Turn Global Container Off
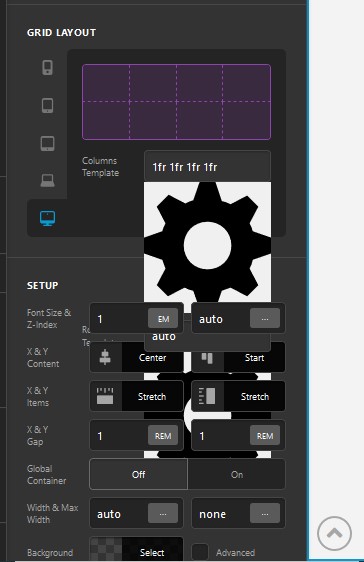Viewport: 364px width, 562px height. pos(138,474)
